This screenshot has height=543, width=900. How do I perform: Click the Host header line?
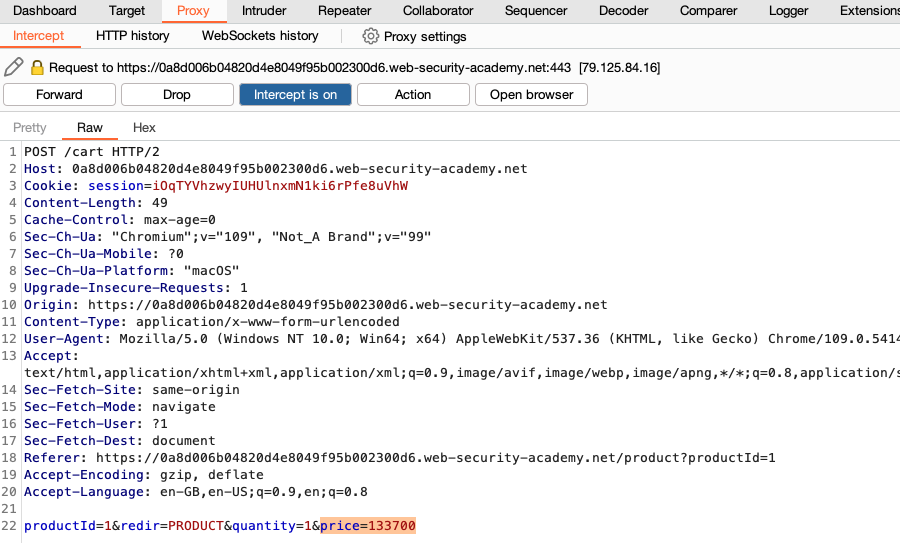coord(276,169)
